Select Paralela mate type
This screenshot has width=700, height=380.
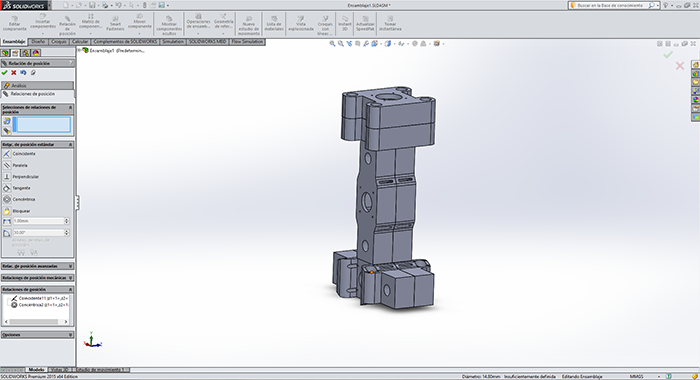pyautogui.click(x=16, y=165)
